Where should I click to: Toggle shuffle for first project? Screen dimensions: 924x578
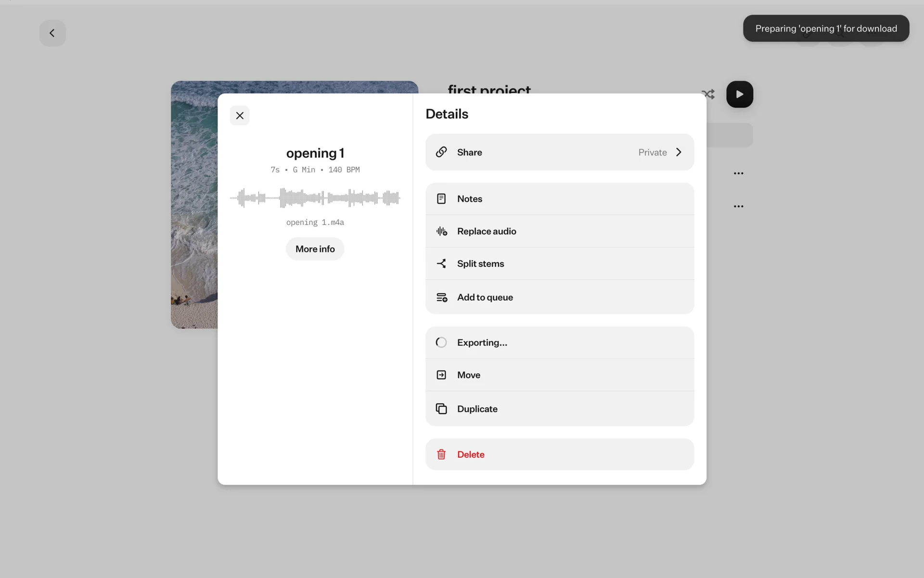[708, 94]
